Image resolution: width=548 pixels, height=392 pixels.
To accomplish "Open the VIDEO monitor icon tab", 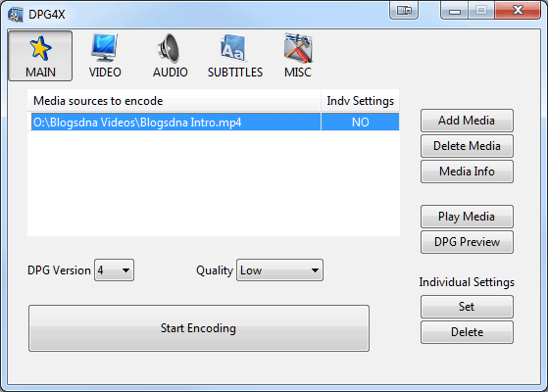I will pyautogui.click(x=105, y=56).
